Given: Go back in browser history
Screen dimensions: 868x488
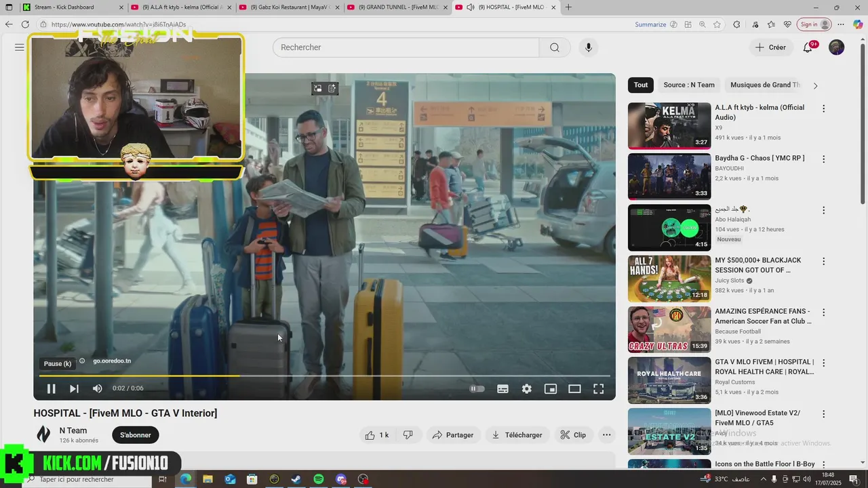Looking at the screenshot, I should coord(9,24).
